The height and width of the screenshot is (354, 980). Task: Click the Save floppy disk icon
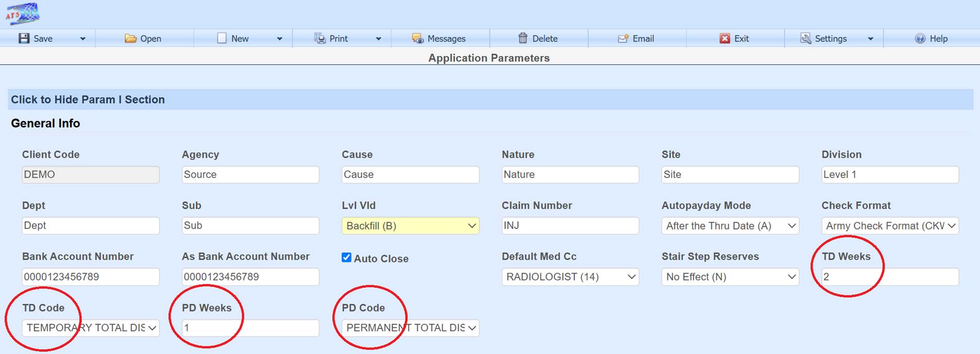tap(24, 39)
